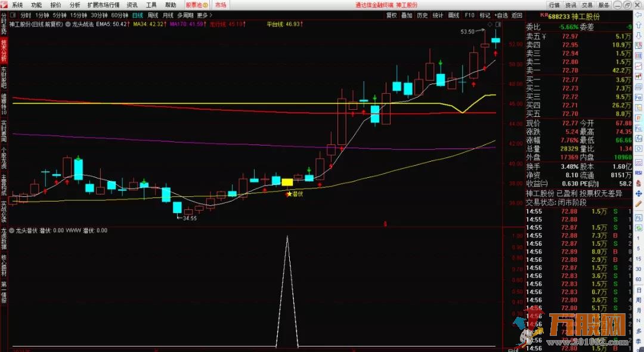Image resolution: width=644 pixels, height=352 pixels.
Task: Open the 分析 menu
Action: coord(75,5)
